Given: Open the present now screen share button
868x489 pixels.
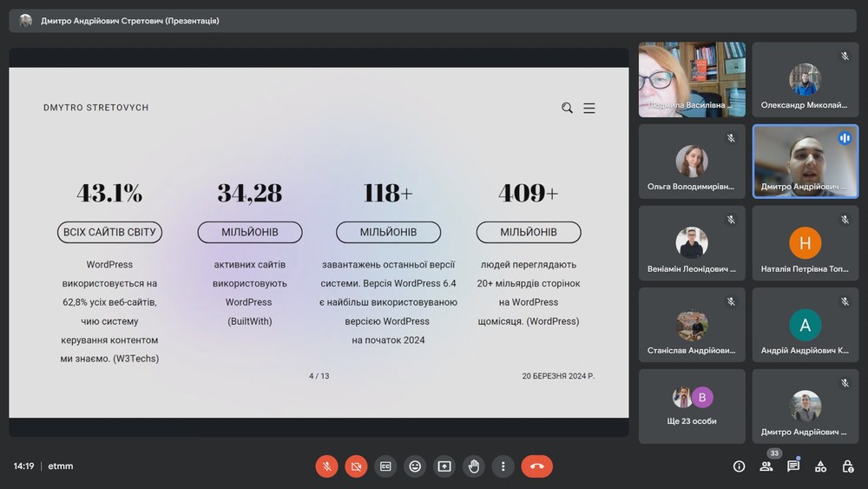Looking at the screenshot, I should [x=444, y=466].
